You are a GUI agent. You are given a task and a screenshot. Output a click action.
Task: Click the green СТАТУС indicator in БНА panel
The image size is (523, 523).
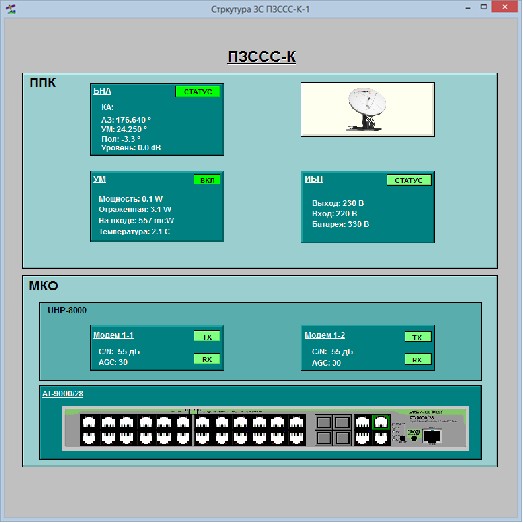(198, 91)
